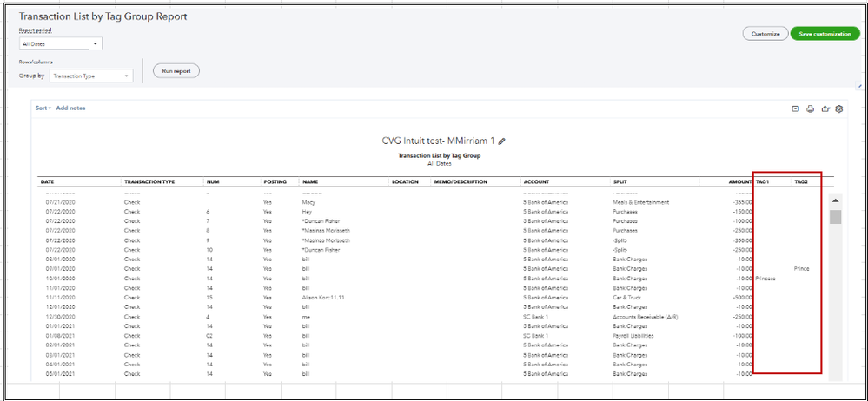The image size is (868, 401).
Task: Click the report title Transaction List by Tag Group
Action: pos(439,156)
